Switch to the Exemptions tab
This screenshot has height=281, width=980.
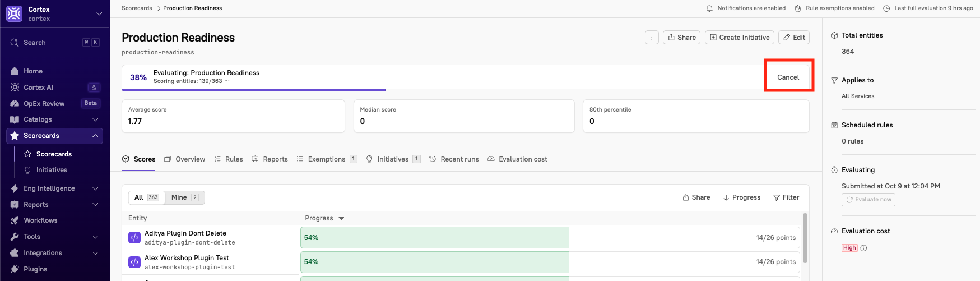pyautogui.click(x=327, y=159)
